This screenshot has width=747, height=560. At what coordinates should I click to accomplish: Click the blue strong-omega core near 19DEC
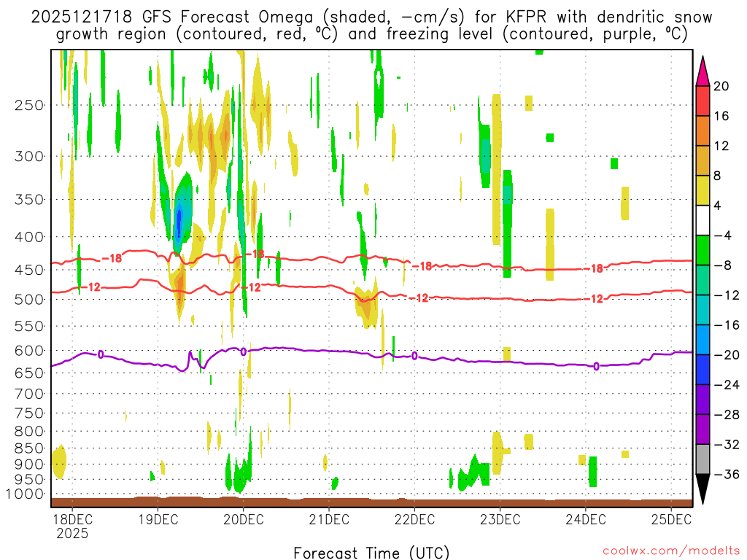point(179,222)
